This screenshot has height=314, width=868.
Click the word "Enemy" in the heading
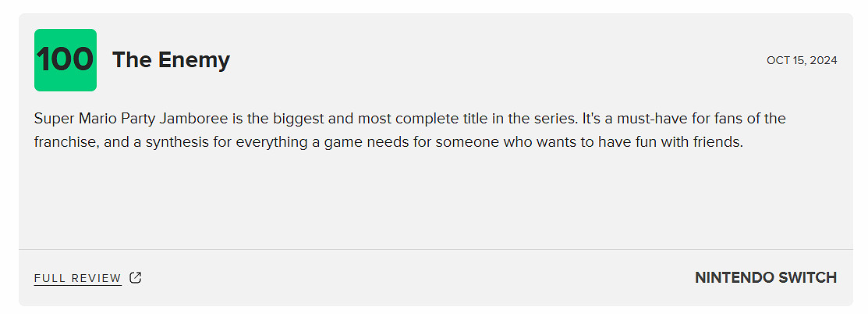[x=197, y=60]
